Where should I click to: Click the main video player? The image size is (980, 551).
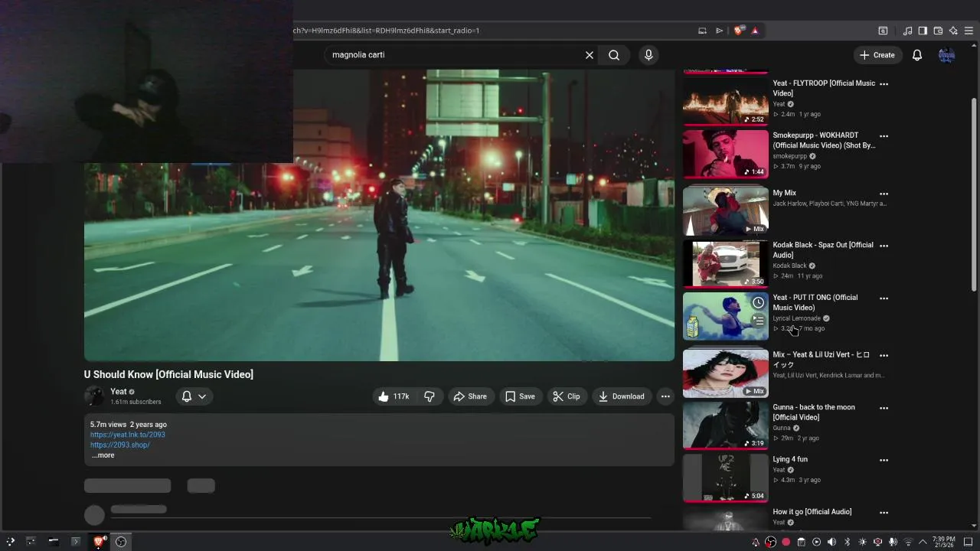(379, 216)
